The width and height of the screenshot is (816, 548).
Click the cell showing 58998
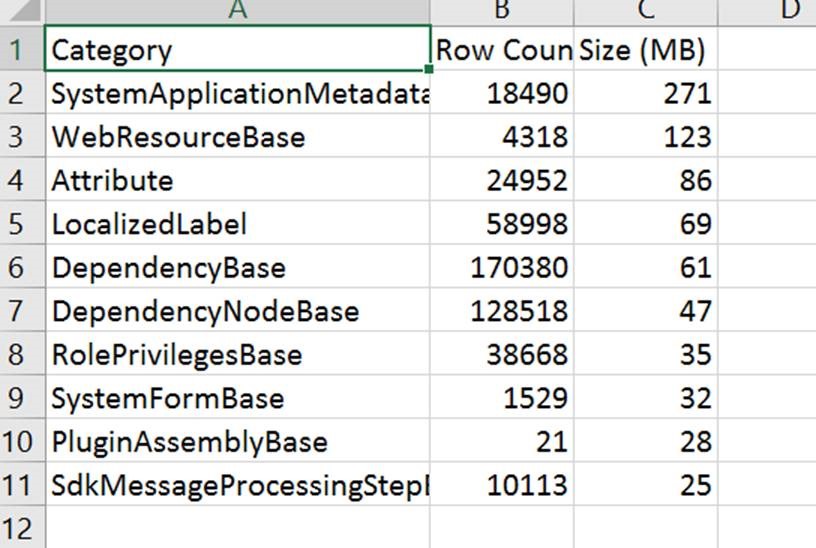[x=502, y=224]
